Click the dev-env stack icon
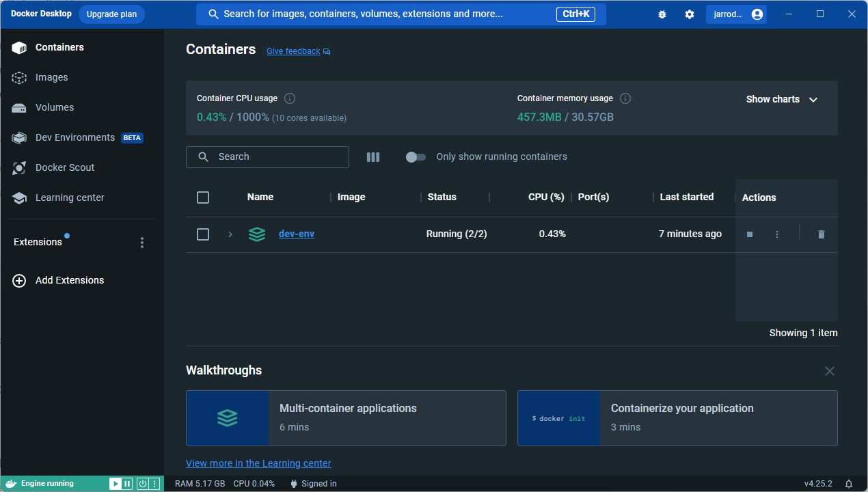This screenshot has width=868, height=492. pyautogui.click(x=257, y=234)
